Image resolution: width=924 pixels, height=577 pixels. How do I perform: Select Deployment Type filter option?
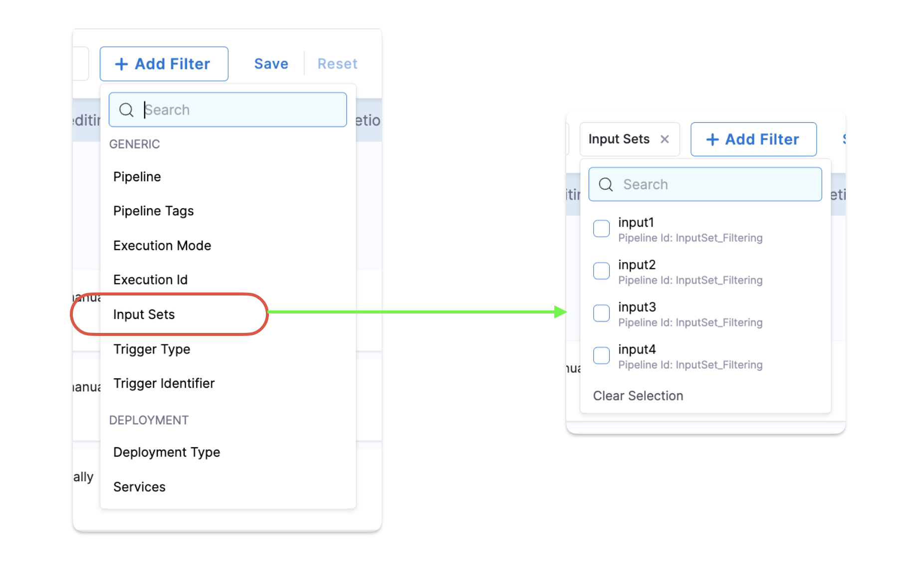(x=167, y=452)
